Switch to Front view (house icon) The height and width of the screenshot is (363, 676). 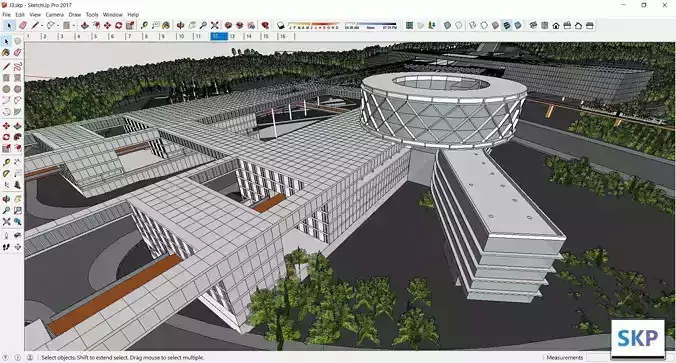pos(556,26)
